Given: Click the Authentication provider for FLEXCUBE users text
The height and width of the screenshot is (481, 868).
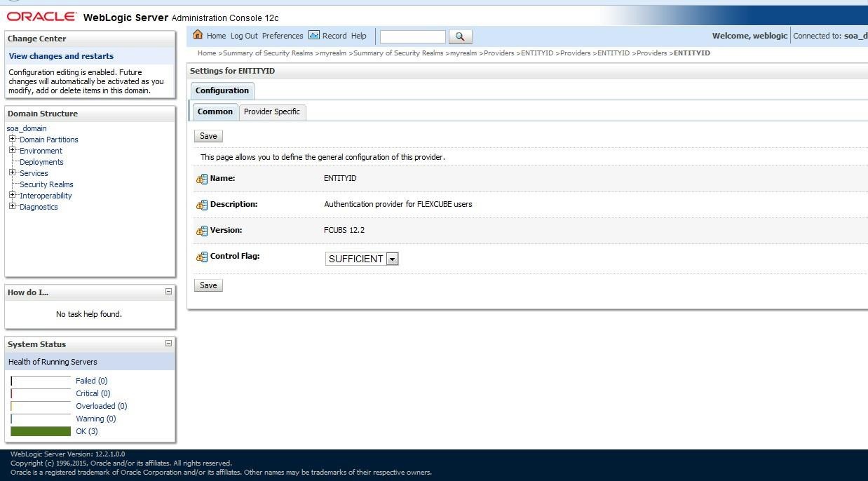Looking at the screenshot, I should click(x=398, y=204).
